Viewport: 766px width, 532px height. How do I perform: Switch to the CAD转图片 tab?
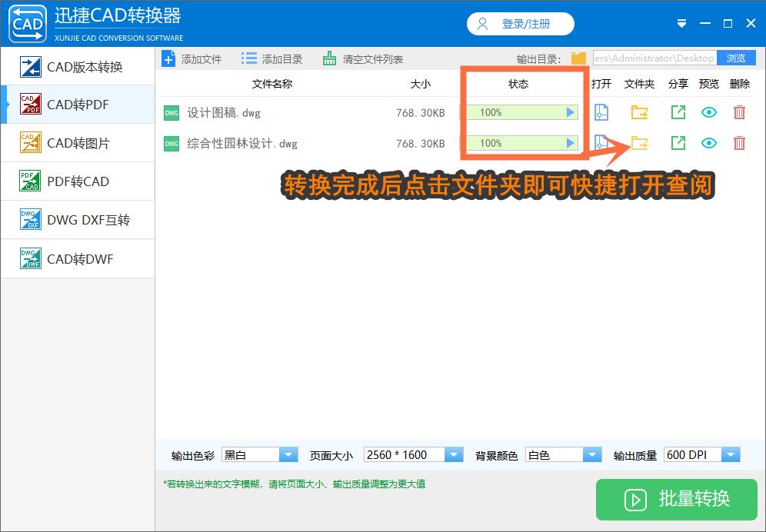(78, 143)
